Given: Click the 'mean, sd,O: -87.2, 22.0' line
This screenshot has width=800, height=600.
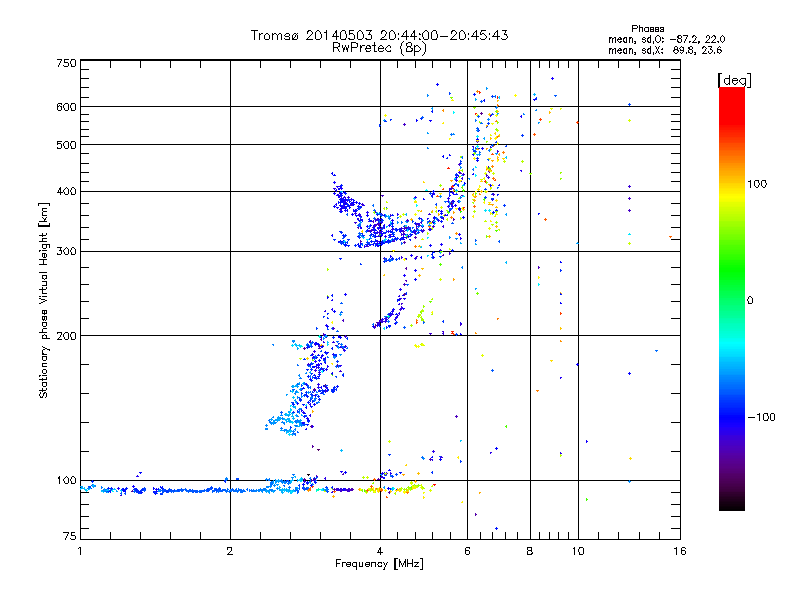Looking at the screenshot, I should click(x=666, y=39).
